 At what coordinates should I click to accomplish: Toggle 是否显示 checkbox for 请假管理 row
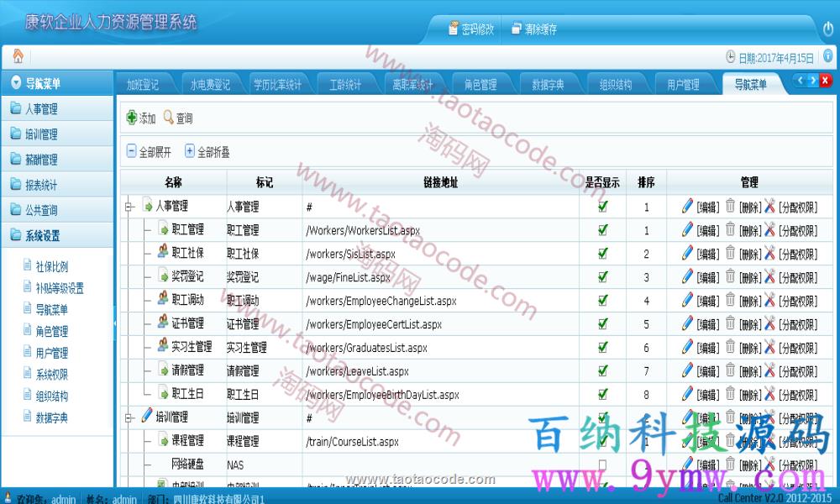coord(602,371)
